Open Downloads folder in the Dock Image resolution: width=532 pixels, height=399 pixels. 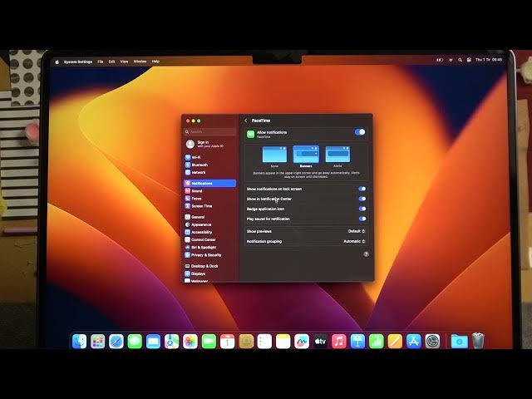pos(459,341)
